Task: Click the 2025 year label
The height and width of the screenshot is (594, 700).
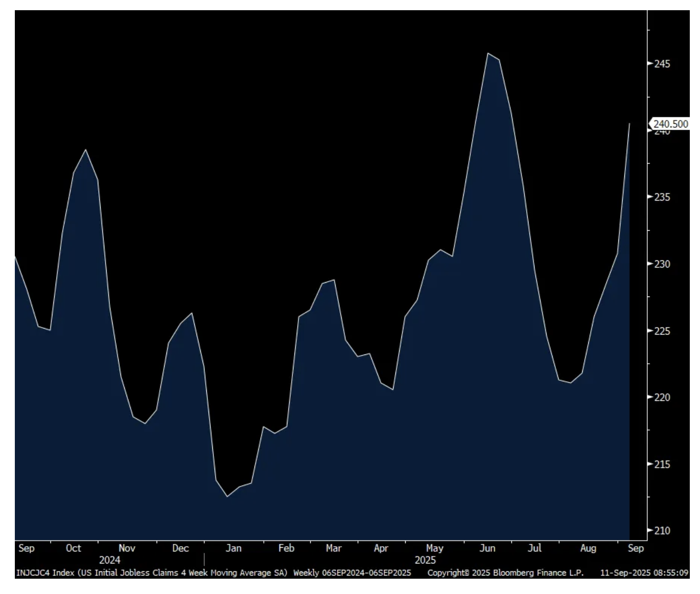Action: tap(425, 560)
